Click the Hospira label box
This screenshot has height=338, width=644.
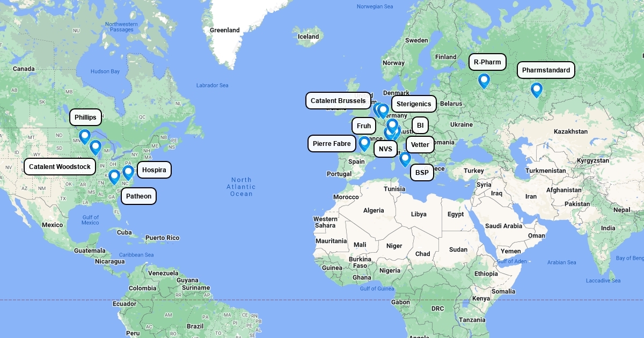(x=155, y=170)
